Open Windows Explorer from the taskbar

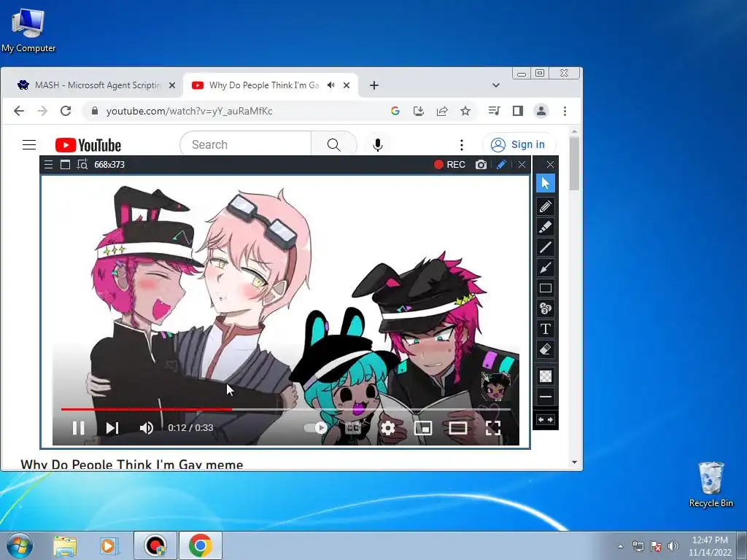[x=65, y=546]
